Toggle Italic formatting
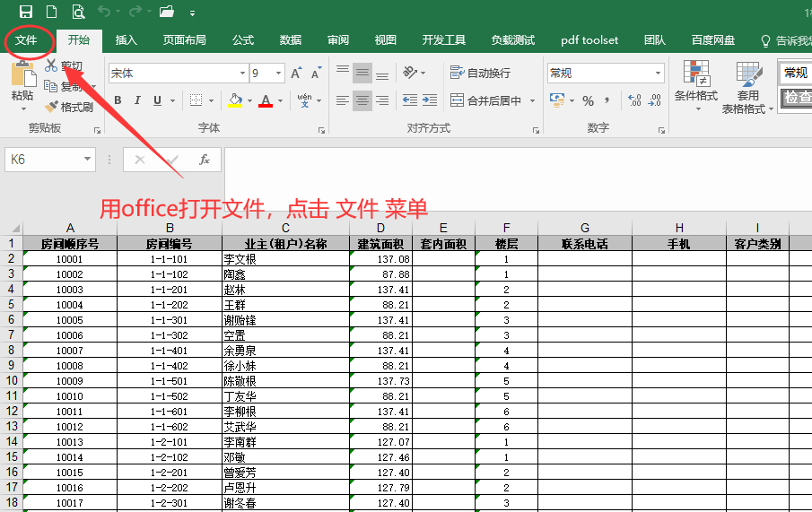The image size is (812, 512). 137,100
